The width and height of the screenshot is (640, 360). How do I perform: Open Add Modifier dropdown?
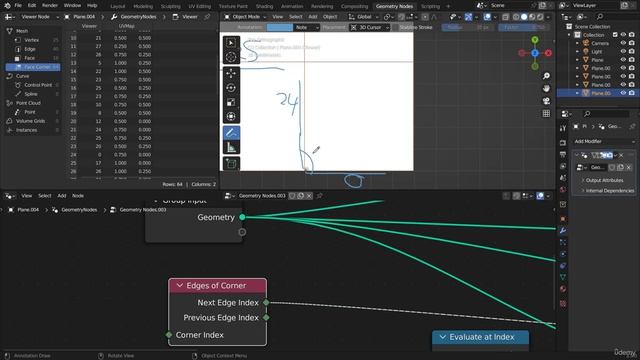point(604,141)
